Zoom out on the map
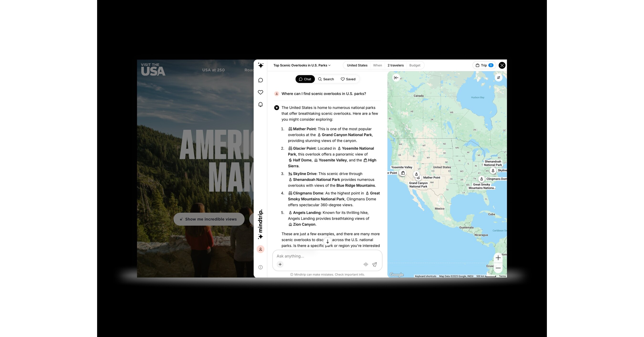644x337 pixels. tap(498, 268)
